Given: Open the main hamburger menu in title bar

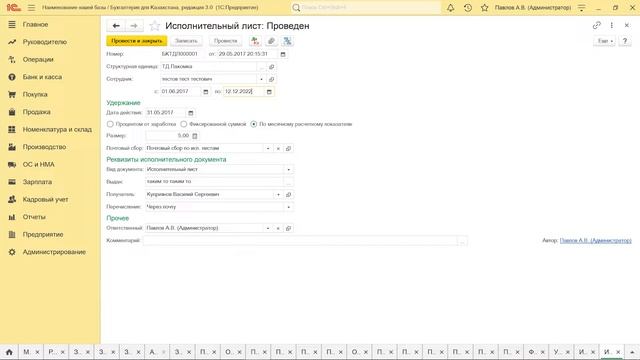Looking at the screenshot, I should click(x=31, y=8).
